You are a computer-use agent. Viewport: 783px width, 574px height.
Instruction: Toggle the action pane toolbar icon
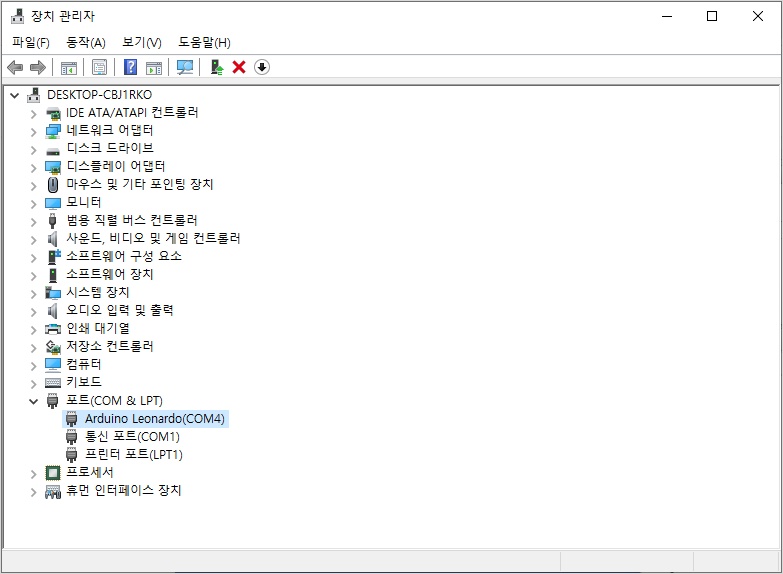pos(154,67)
